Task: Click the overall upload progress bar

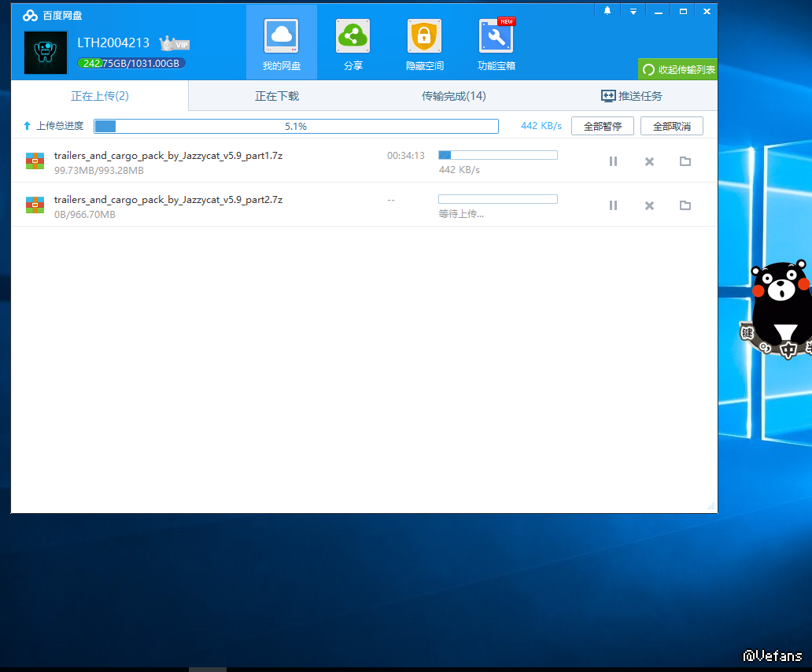Action: 296,126
